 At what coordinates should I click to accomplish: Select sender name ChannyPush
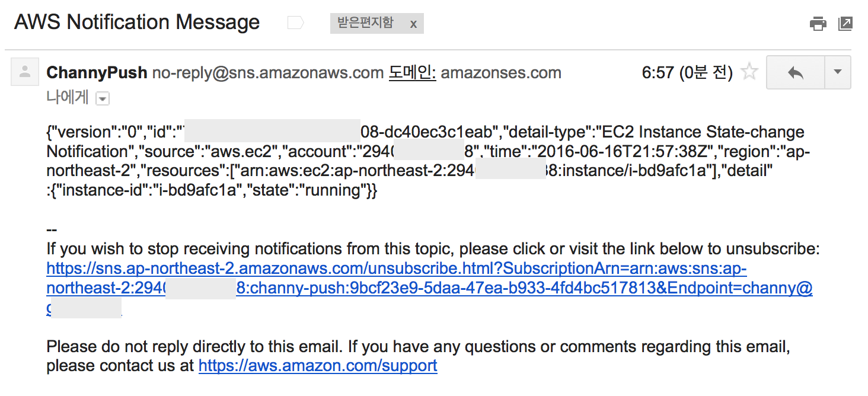97,73
